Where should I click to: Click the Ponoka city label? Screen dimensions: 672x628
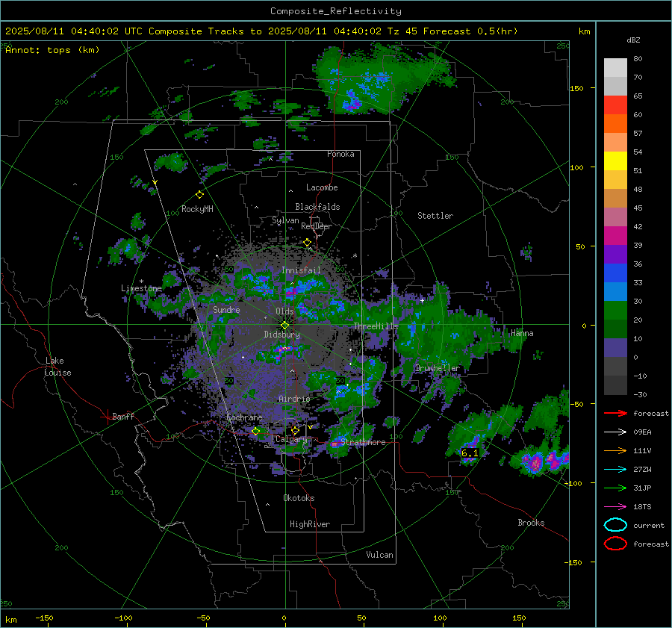pyautogui.click(x=340, y=154)
